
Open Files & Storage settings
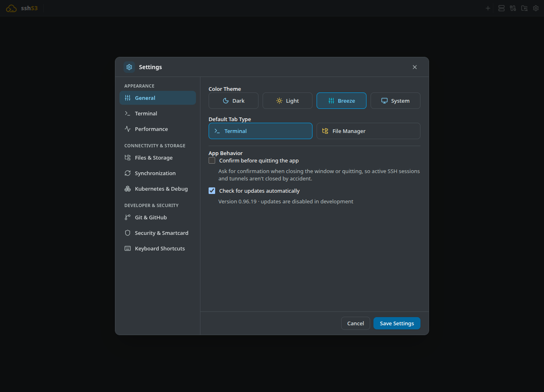[157, 158]
